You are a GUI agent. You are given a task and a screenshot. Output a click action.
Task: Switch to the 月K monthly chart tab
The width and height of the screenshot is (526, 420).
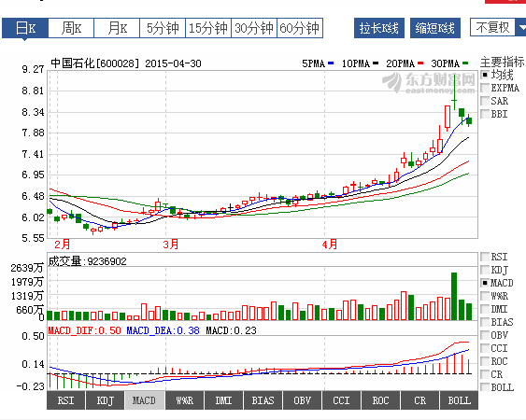point(117,28)
